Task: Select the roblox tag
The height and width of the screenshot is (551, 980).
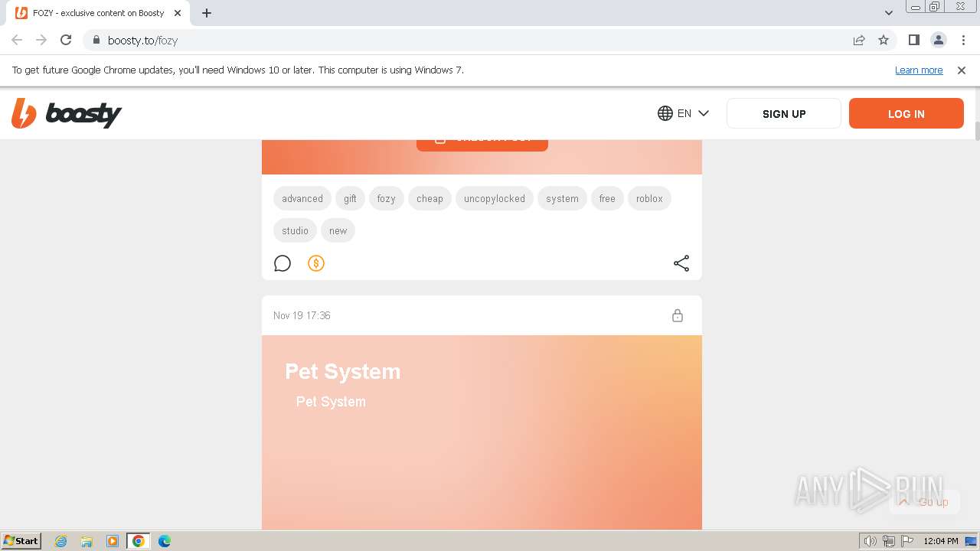Action: [x=649, y=198]
